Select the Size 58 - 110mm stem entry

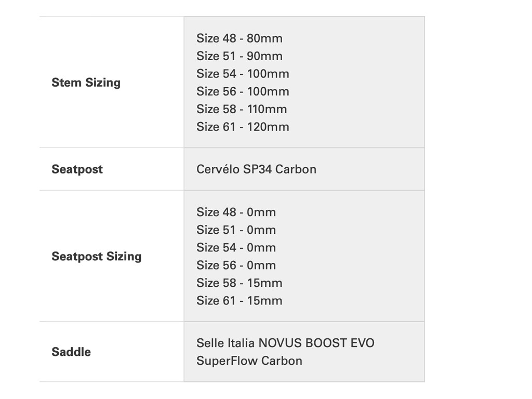click(242, 109)
